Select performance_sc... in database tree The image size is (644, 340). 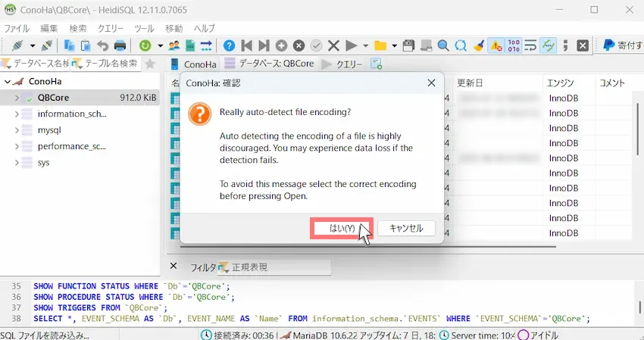71,146
